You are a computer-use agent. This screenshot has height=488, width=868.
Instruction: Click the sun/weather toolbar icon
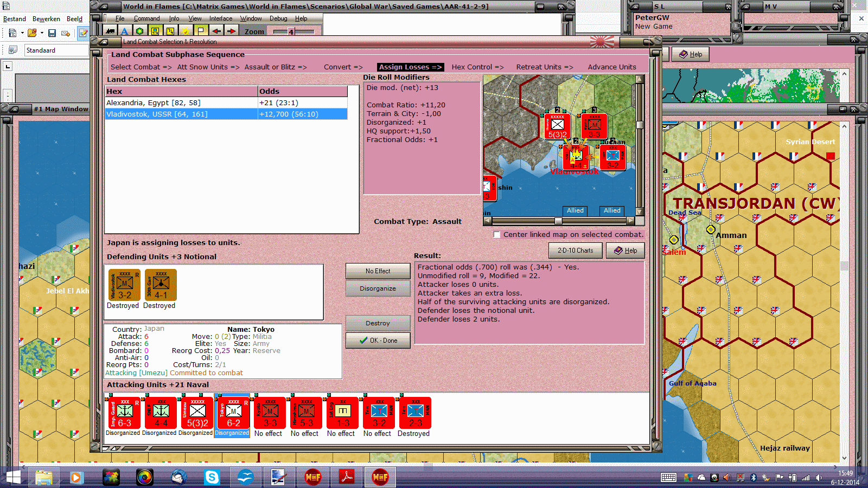186,31
